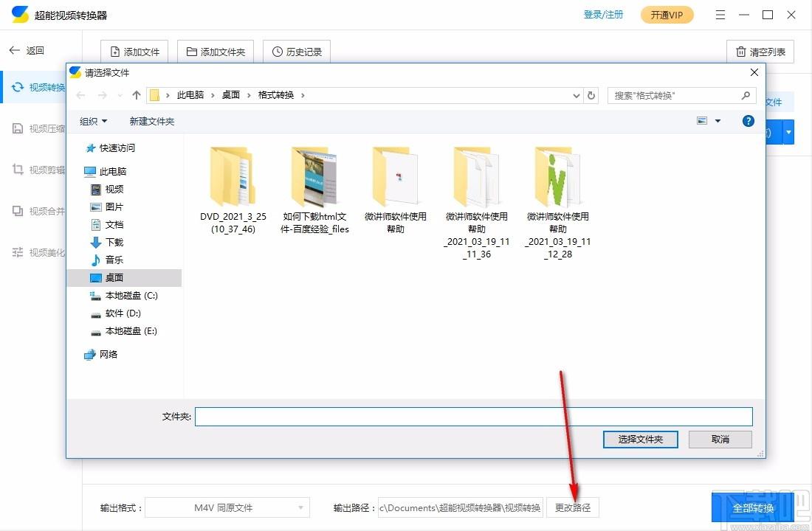812x531 pixels.
Task: Click the 添加文件 button
Action: [x=134, y=52]
